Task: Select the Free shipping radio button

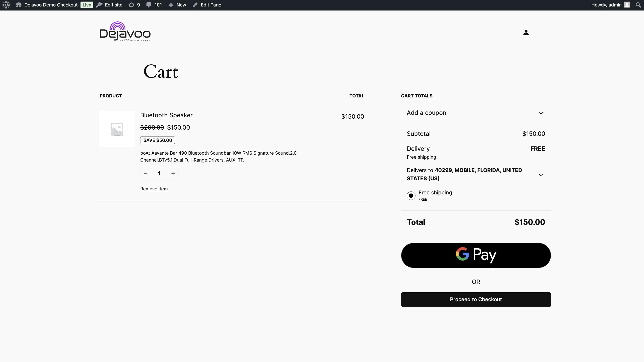Action: 411,195
